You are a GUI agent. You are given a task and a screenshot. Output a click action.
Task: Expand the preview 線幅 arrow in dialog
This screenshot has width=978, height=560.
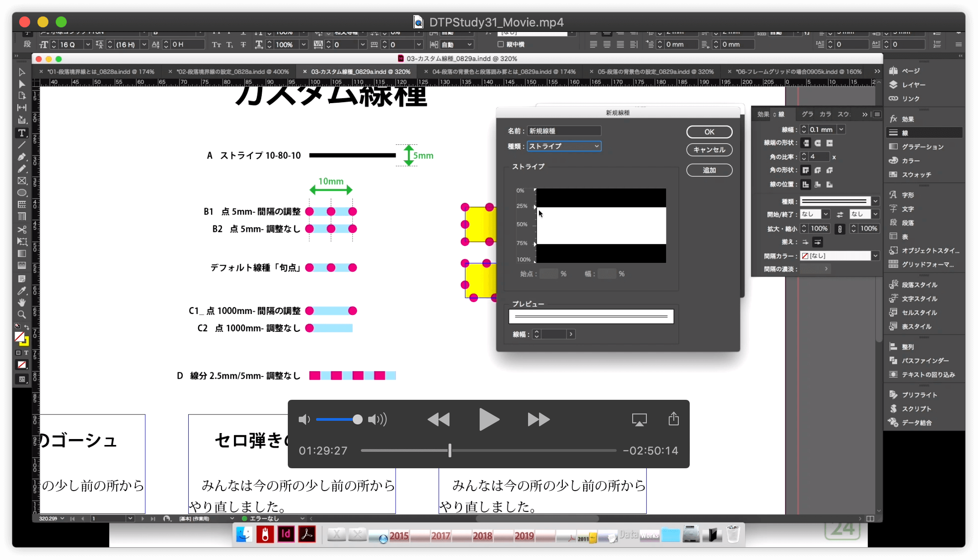pos(571,335)
